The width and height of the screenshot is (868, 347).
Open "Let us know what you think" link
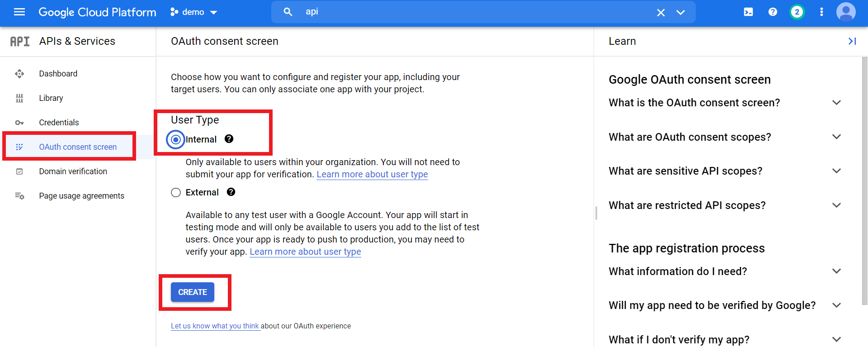coord(215,326)
